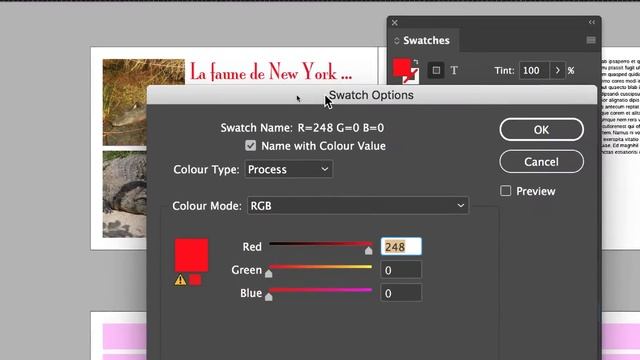Image resolution: width=640 pixels, height=360 pixels.
Task: Uncheck Name with Colour Value
Action: [251, 146]
